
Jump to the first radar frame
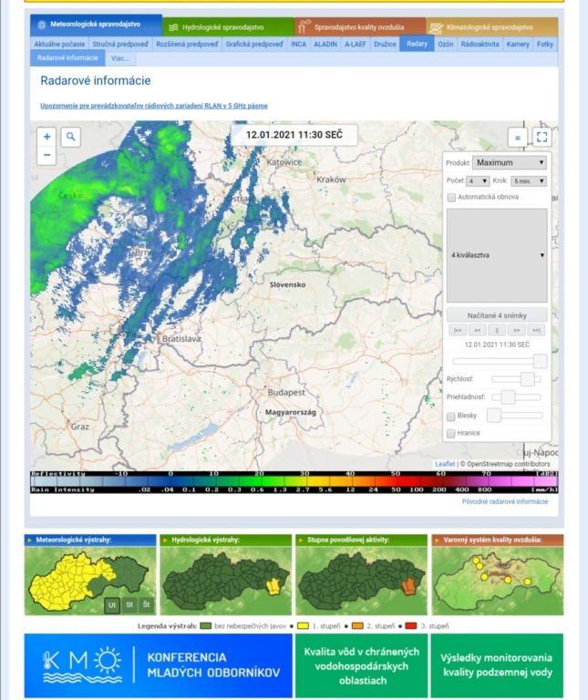pos(458,330)
